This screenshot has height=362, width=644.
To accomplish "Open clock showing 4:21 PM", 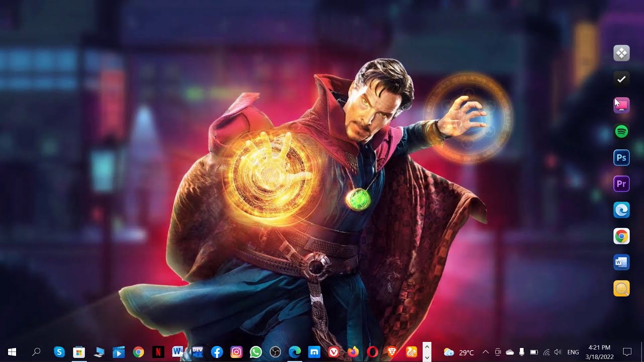I will 599,352.
